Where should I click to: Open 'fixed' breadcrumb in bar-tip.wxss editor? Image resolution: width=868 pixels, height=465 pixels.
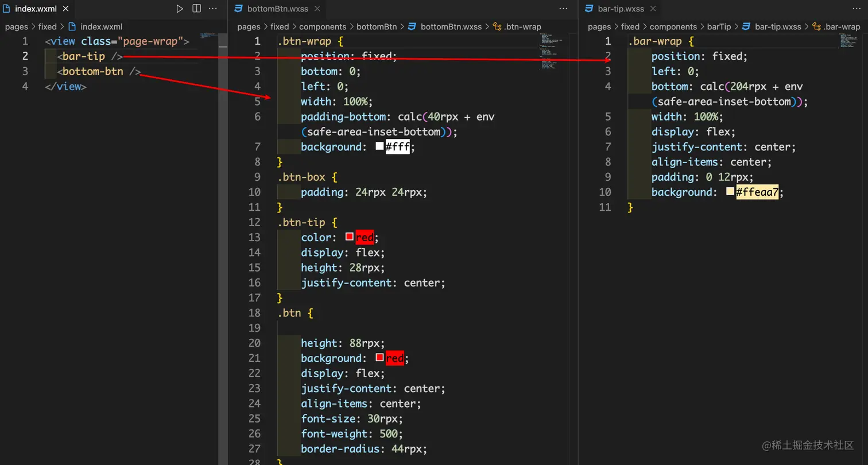(630, 26)
